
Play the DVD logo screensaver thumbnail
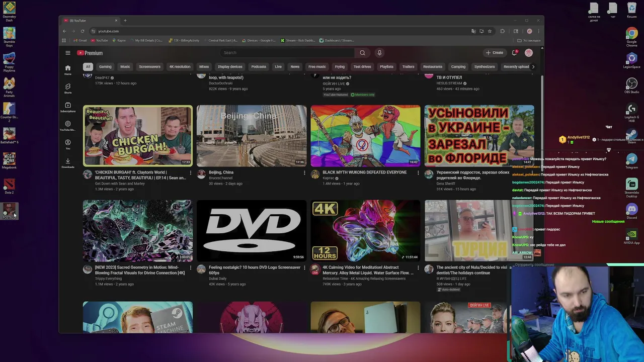coord(252,231)
